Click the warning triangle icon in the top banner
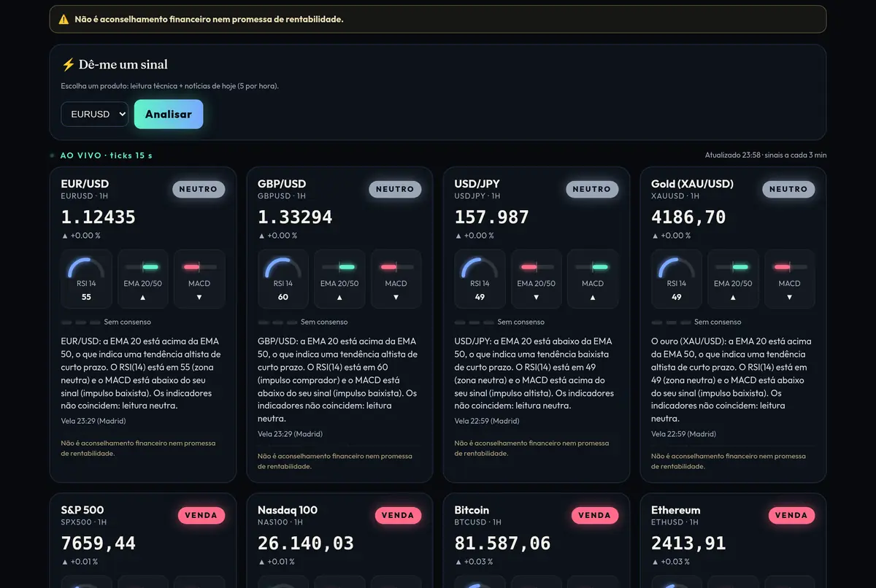The image size is (876, 588). click(x=64, y=20)
